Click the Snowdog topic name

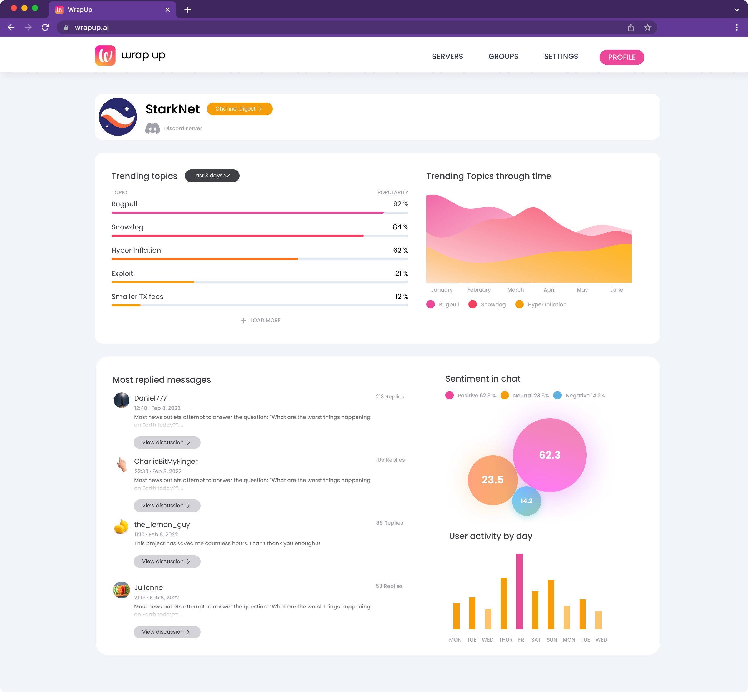coord(128,227)
